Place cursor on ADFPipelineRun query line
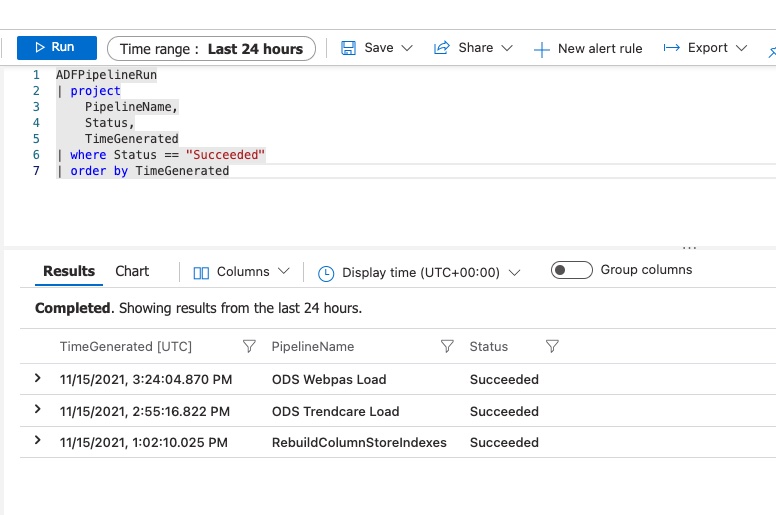Viewport: 776px width, 515px height. pyautogui.click(x=106, y=75)
